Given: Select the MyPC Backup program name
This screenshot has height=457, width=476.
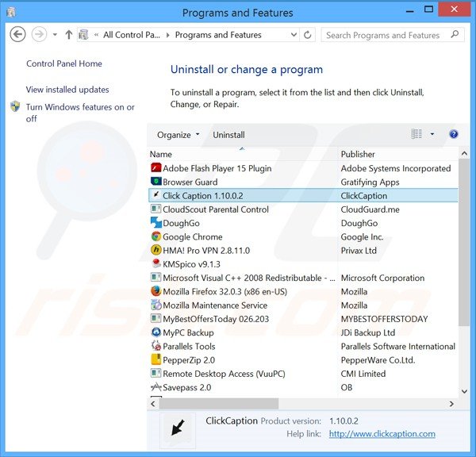Looking at the screenshot, I should point(188,332).
